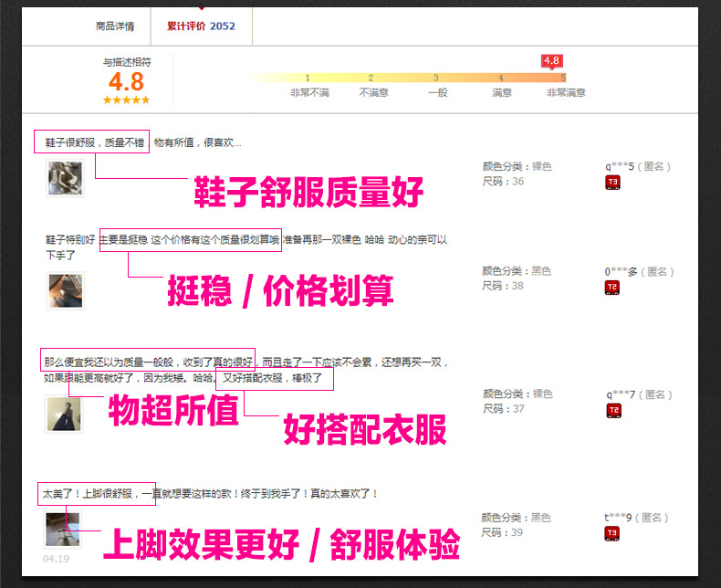Click the large orange 4.8 score
Image resolution: width=721 pixels, height=588 pixels.
(x=127, y=82)
